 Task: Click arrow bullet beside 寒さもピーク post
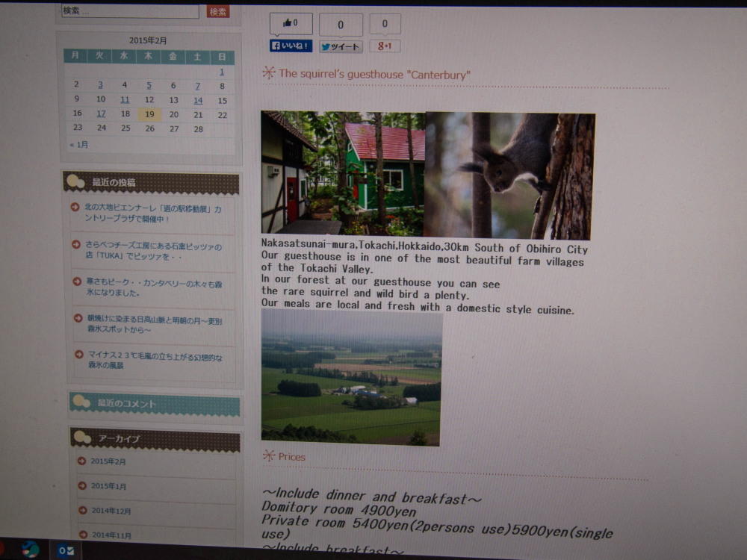pos(77,281)
